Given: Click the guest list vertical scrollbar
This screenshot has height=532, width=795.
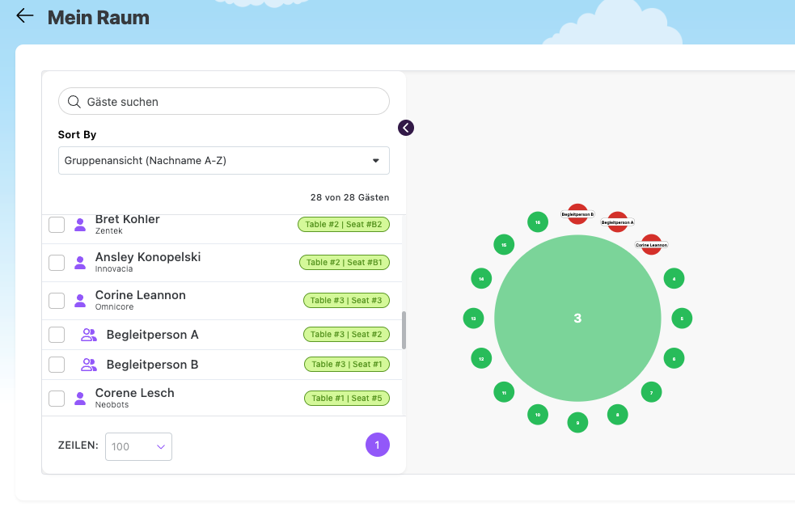Looking at the screenshot, I should (404, 330).
